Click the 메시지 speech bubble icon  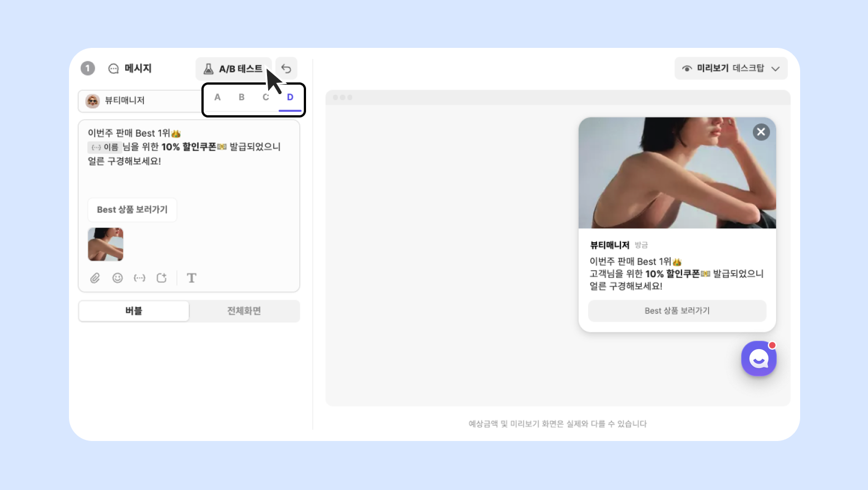tap(114, 68)
